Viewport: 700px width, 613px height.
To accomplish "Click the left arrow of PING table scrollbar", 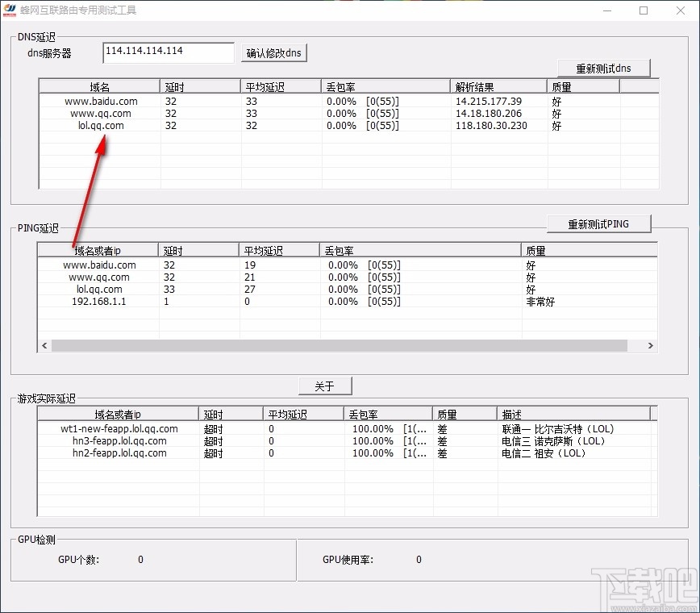I will (x=44, y=344).
